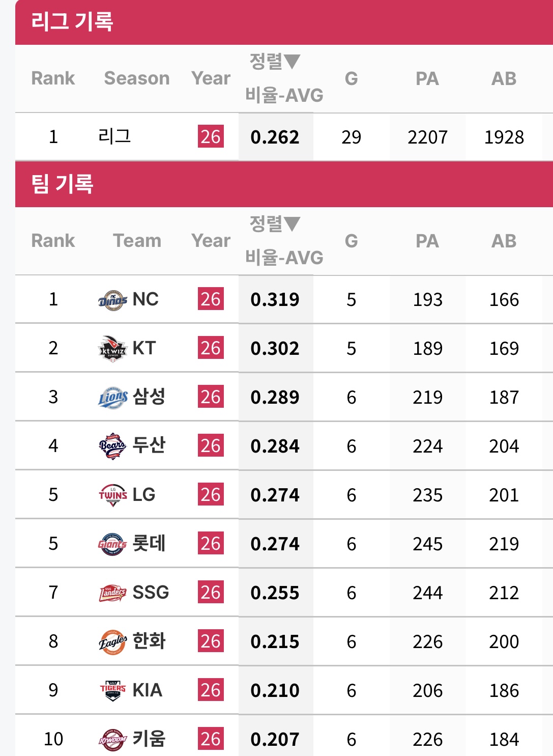553x756 pixels.
Task: Open the 키움 team name link
Action: (149, 739)
